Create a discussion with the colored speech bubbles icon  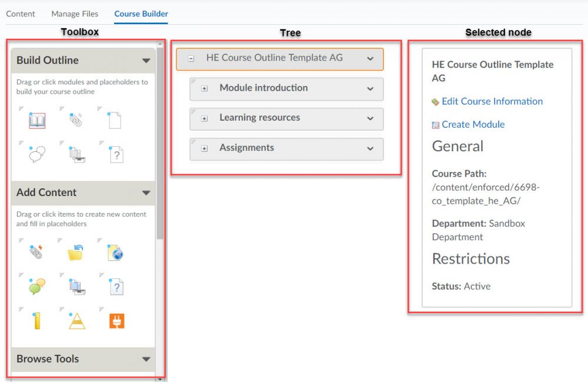click(37, 286)
